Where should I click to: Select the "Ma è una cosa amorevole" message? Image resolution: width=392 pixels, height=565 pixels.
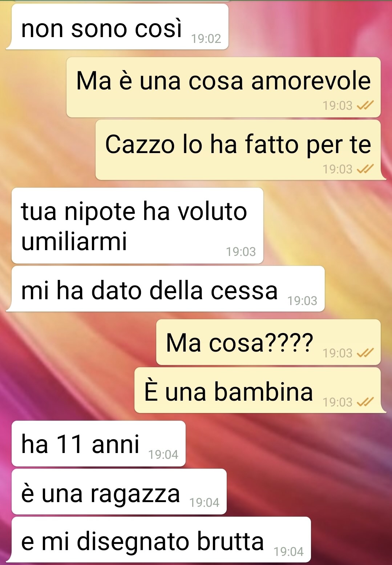[223, 87]
